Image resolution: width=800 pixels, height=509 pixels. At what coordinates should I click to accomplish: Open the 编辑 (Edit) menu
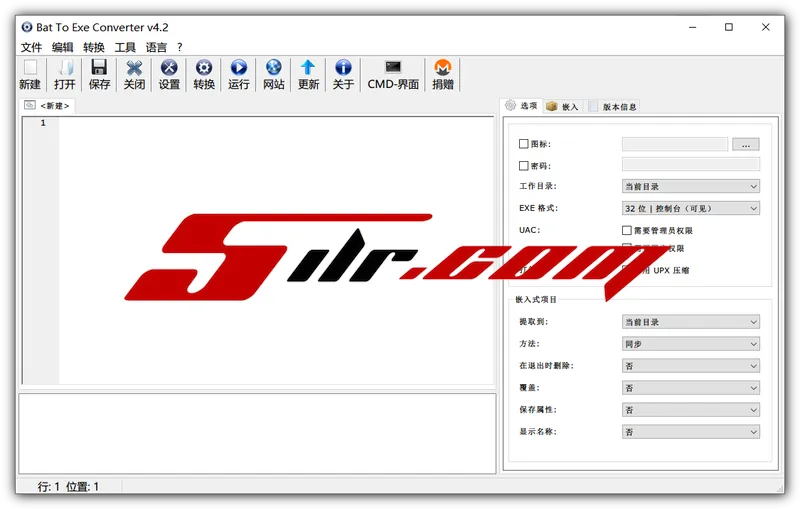coord(62,47)
